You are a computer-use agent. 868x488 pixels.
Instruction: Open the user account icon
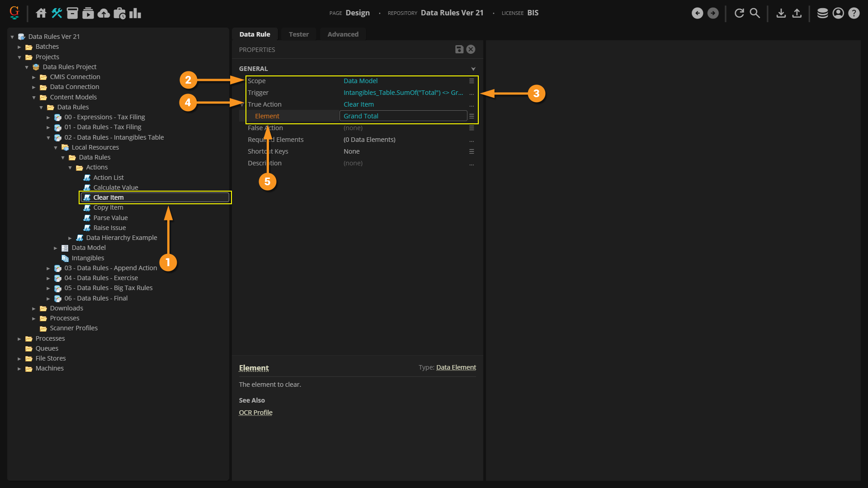[838, 13]
